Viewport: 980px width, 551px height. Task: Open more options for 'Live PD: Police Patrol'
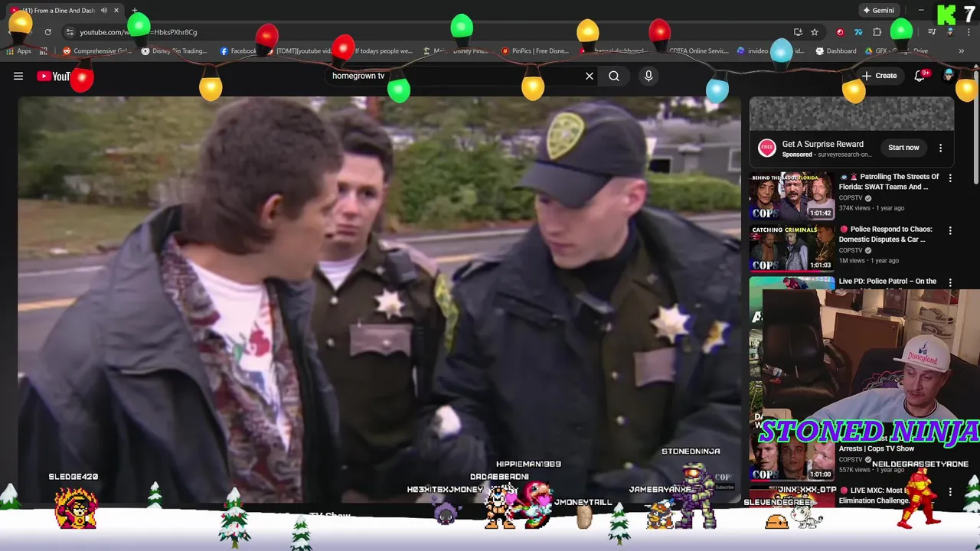(950, 282)
